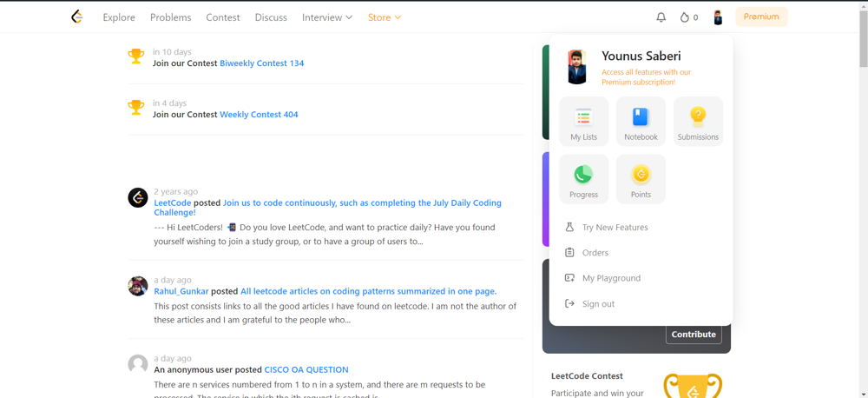Open My Lists from the profile menu

pos(583,122)
